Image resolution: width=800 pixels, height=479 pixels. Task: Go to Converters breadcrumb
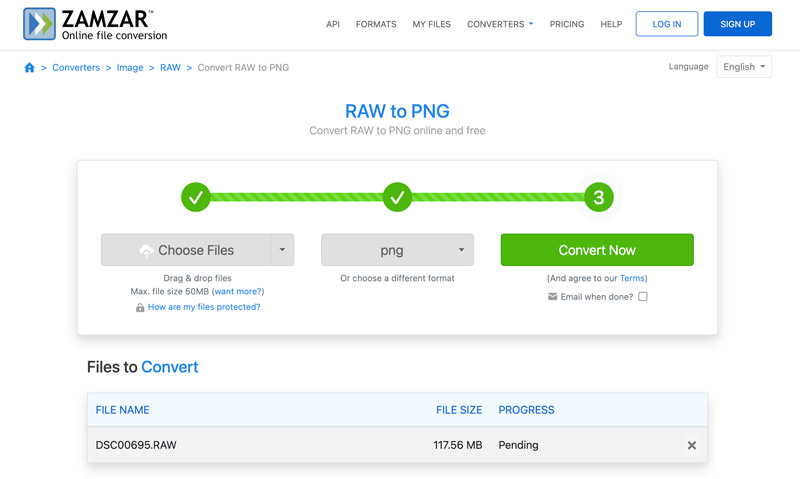tap(76, 67)
